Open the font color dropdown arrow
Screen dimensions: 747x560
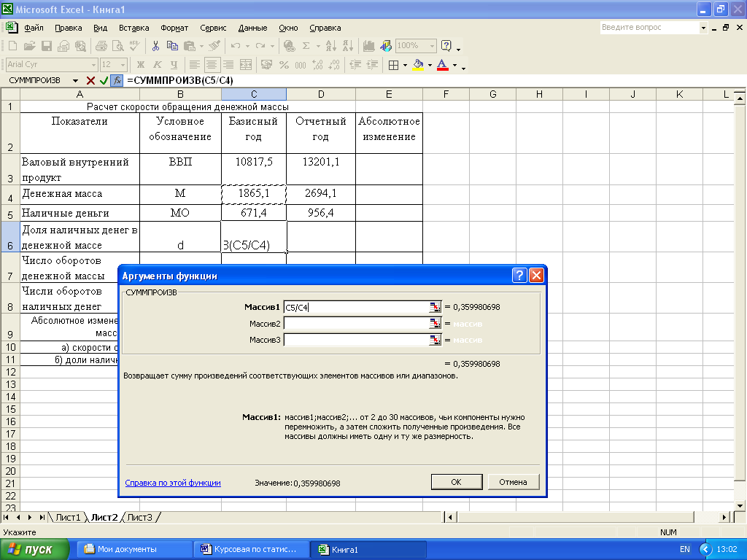(x=455, y=65)
